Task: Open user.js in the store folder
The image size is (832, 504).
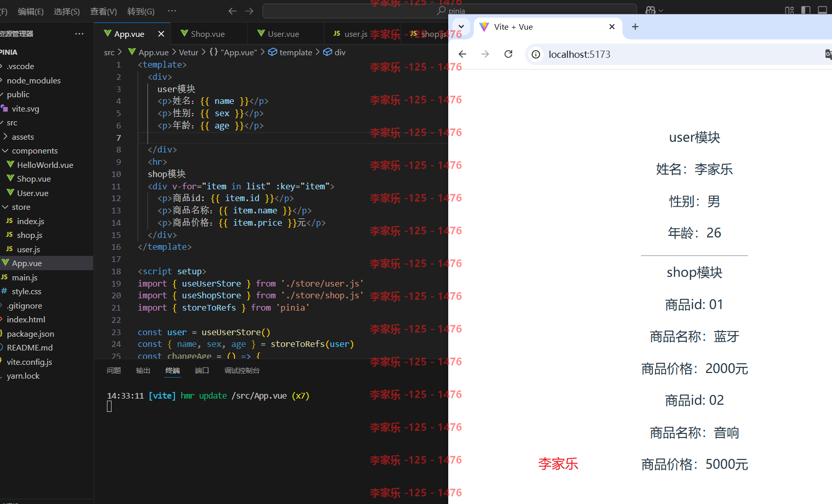Action: coord(29,249)
